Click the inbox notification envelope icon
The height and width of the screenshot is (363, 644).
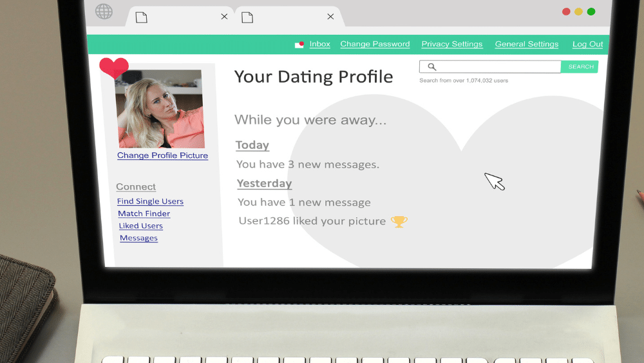299,44
